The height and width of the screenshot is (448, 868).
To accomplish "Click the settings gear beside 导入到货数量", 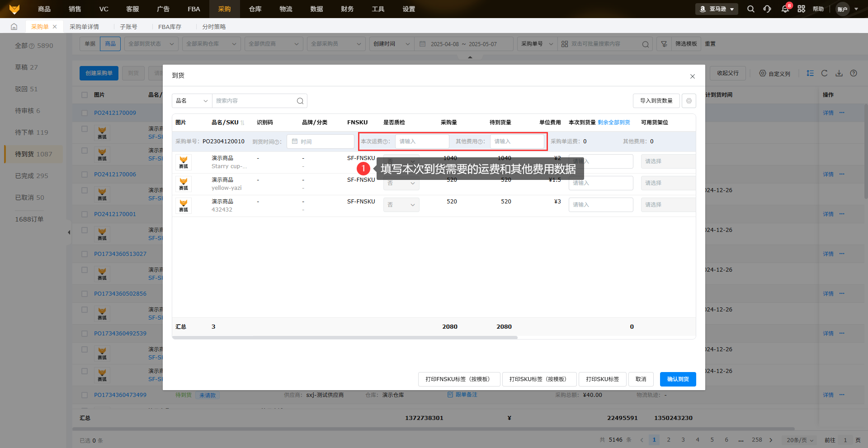I will 689,101.
